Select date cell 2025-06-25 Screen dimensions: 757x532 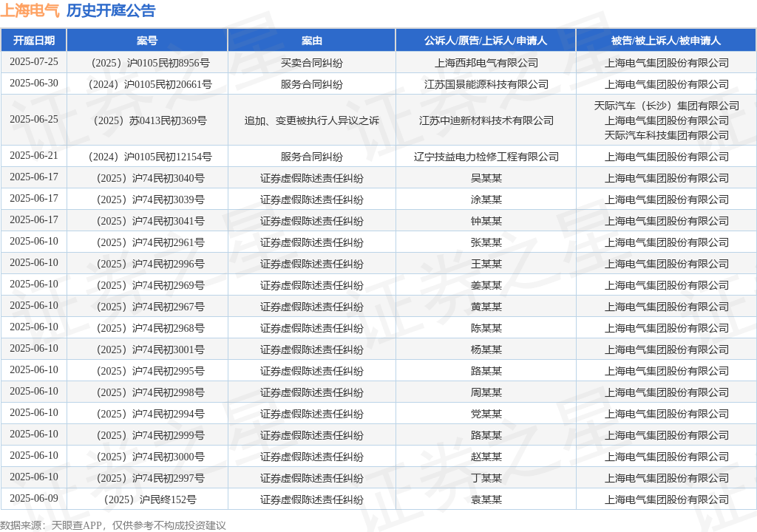pyautogui.click(x=34, y=119)
